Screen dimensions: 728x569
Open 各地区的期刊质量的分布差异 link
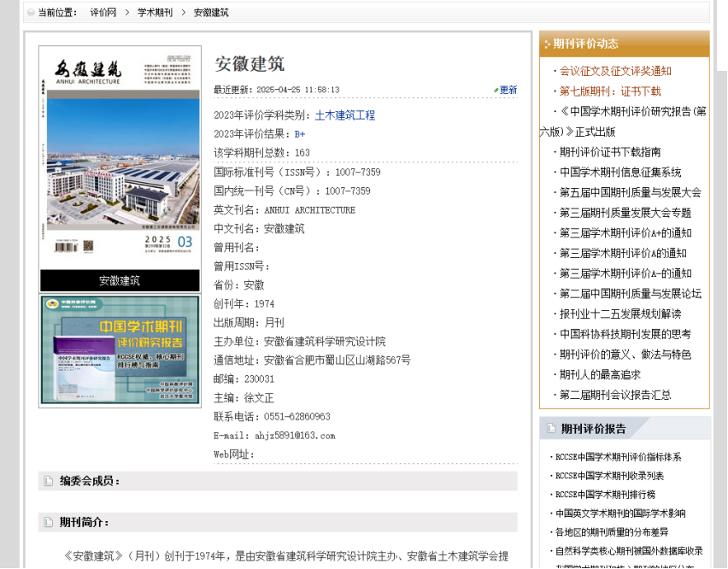pos(612,532)
